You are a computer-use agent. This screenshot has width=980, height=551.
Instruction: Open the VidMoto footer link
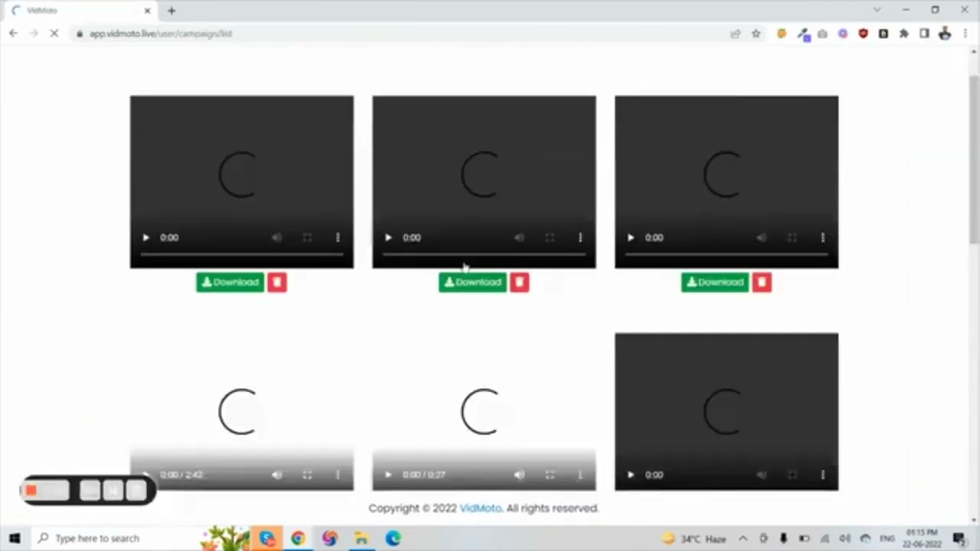(x=481, y=508)
